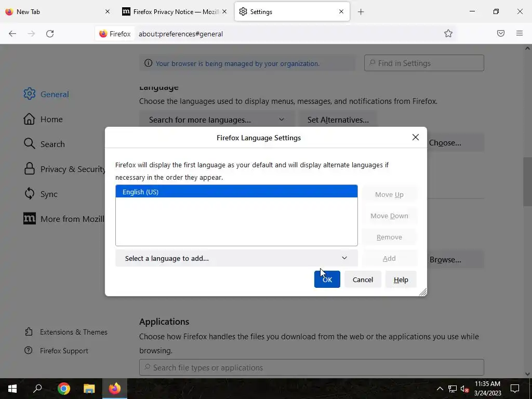Close the Firefox Language Settings dialog

click(x=415, y=137)
